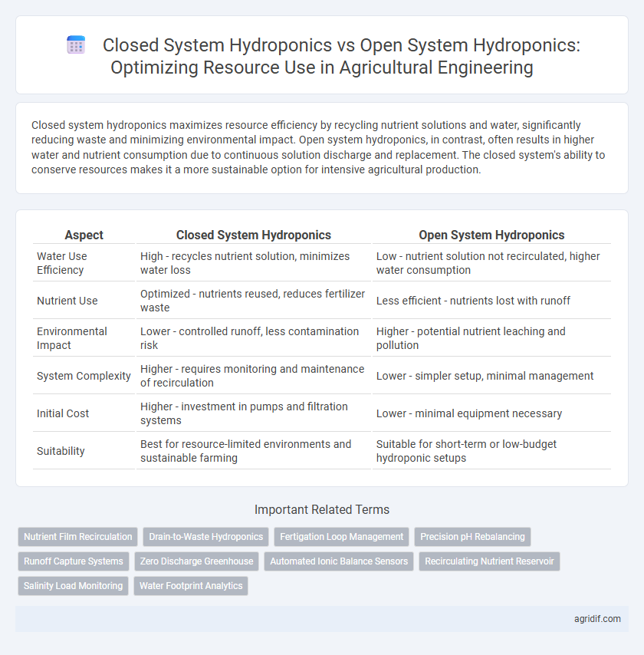Click the cell 'Suitable for short-term or low-budget'
Screen dimensions: 644x655
(x=491, y=451)
